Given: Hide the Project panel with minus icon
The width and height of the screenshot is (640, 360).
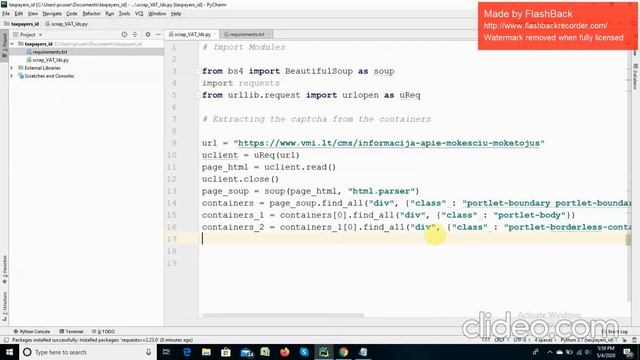Looking at the screenshot, I should 158,35.
